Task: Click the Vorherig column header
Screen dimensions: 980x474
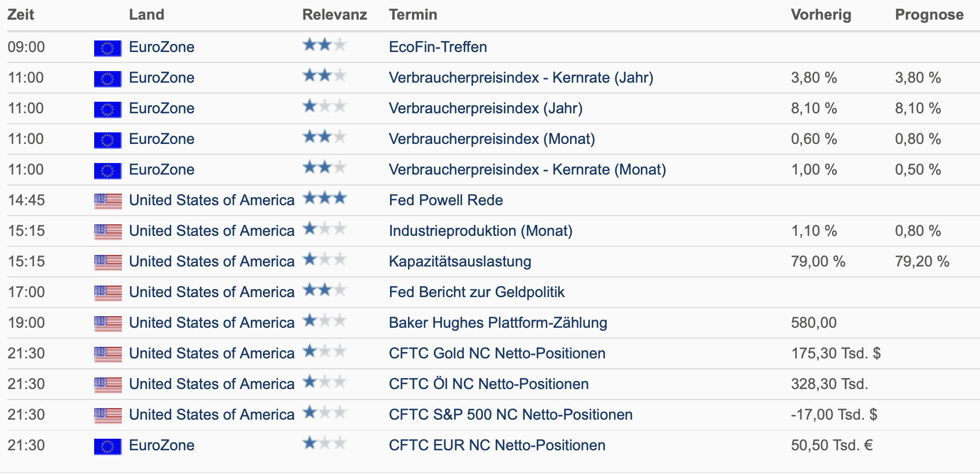Action: pyautogui.click(x=821, y=14)
